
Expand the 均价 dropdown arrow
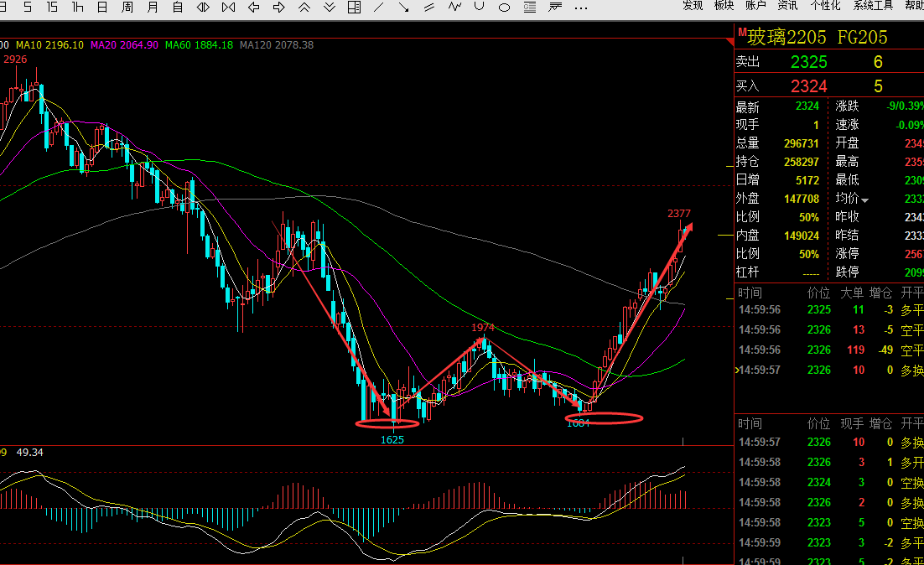(x=865, y=200)
